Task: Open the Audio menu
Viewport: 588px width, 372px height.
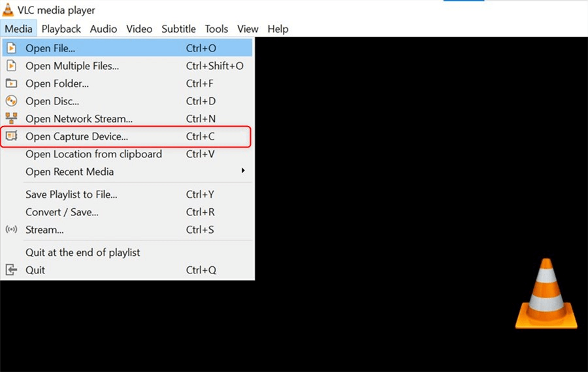Action: click(103, 29)
